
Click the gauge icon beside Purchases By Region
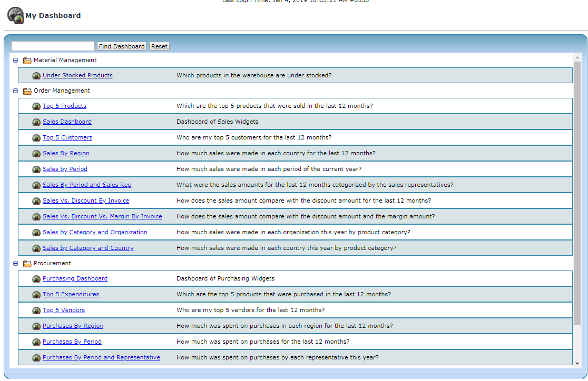pyautogui.click(x=36, y=326)
